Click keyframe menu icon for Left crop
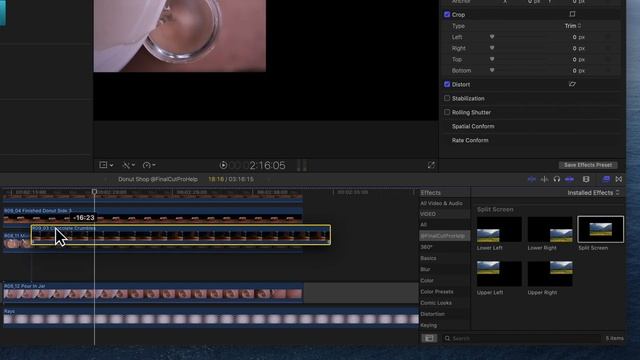Screen dimensions: 640x360 (492, 37)
